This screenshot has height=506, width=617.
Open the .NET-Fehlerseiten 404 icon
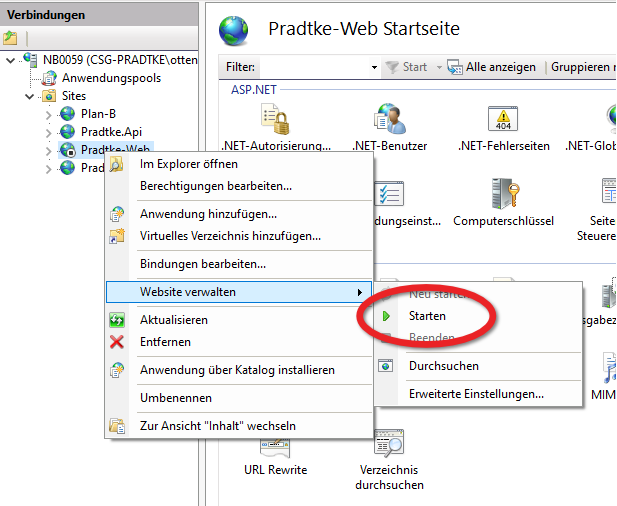(x=503, y=120)
